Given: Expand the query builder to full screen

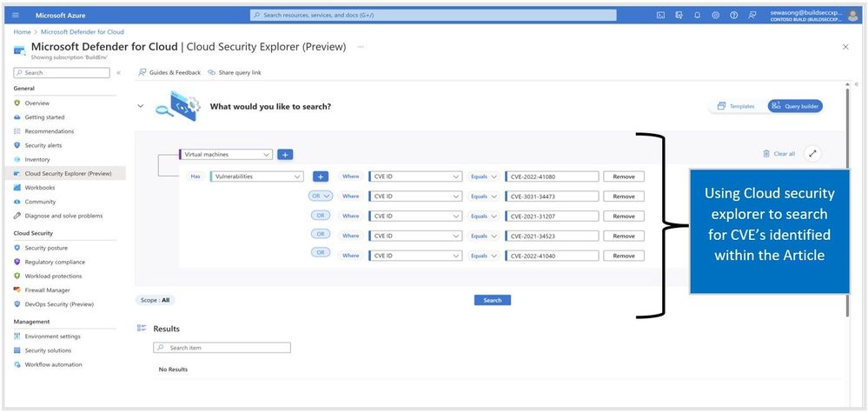Looking at the screenshot, I should [812, 154].
